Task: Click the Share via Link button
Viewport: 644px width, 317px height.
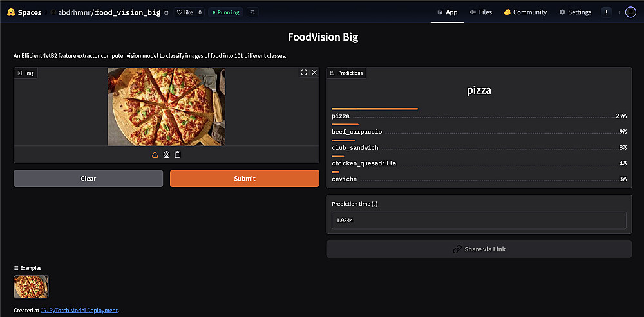Action: [x=478, y=249]
